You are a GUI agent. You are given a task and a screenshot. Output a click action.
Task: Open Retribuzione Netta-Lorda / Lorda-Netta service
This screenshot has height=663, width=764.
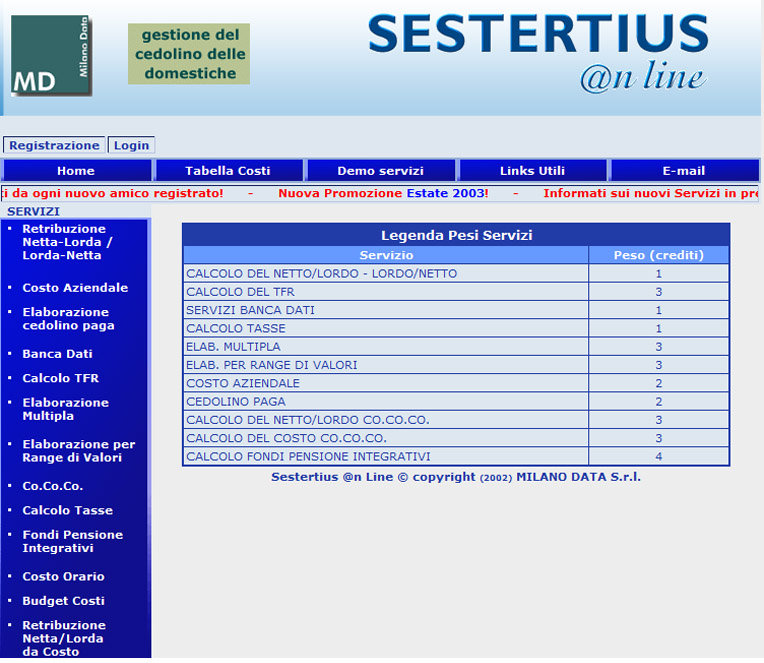pyautogui.click(x=67, y=242)
